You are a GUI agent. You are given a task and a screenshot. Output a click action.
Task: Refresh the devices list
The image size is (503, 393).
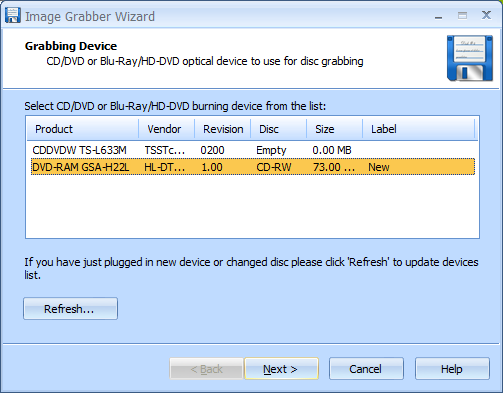70,309
